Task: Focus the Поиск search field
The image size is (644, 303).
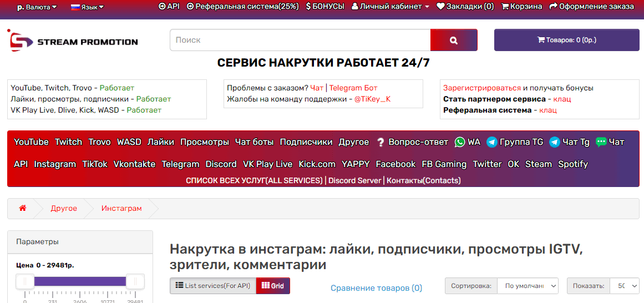Action: [300, 40]
